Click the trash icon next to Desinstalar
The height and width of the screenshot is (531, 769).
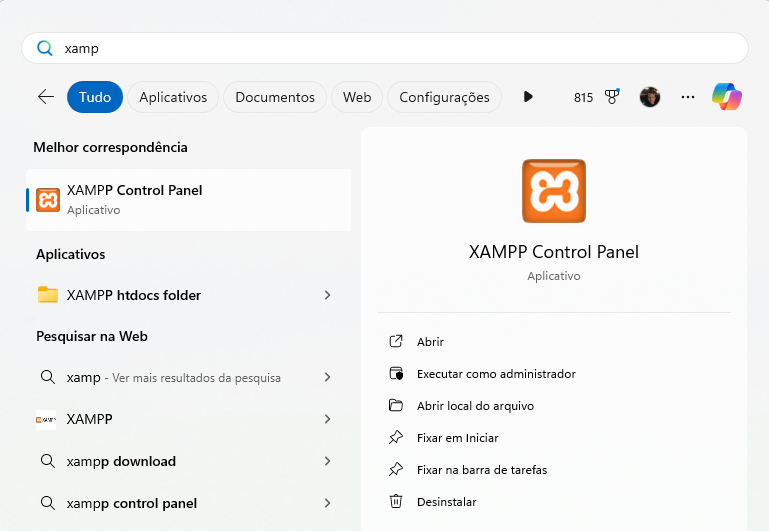coord(396,502)
